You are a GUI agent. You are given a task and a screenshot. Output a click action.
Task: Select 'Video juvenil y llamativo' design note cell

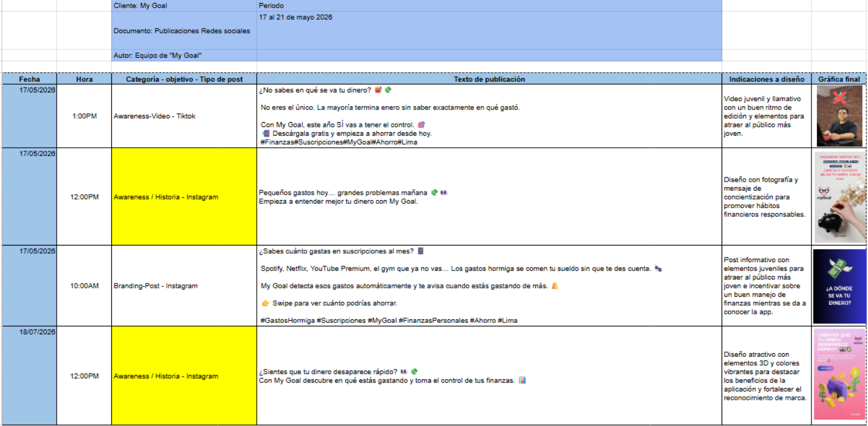pyautogui.click(x=766, y=116)
